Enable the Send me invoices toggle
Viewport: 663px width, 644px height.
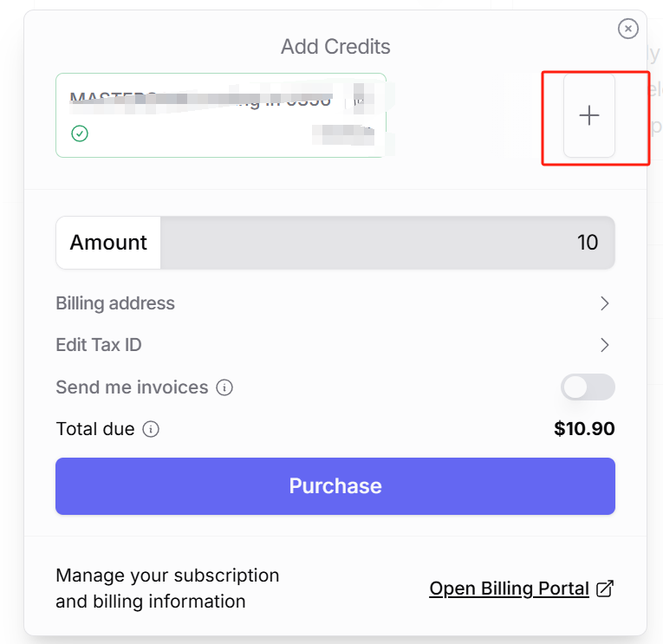[x=588, y=387]
